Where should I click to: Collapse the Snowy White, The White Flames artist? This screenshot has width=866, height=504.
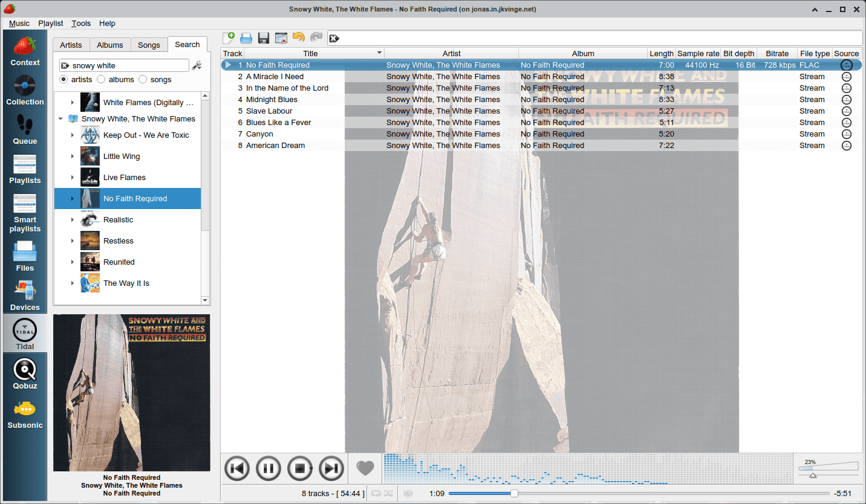60,119
